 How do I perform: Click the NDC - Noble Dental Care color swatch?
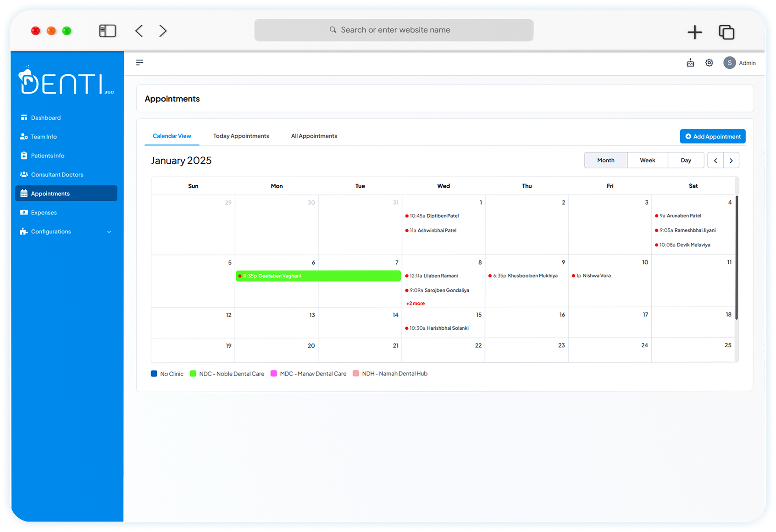pyautogui.click(x=193, y=373)
